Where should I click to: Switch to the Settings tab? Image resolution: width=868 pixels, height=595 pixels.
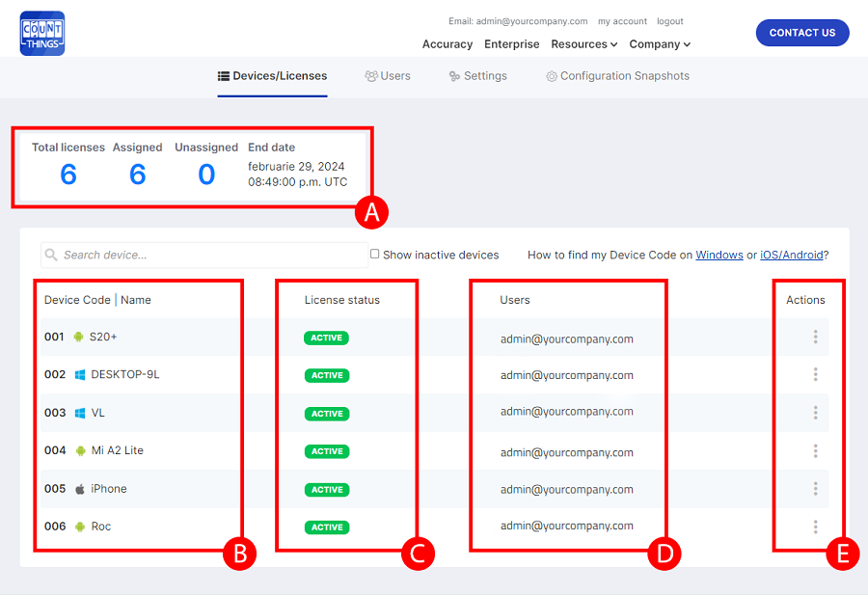[x=478, y=76]
